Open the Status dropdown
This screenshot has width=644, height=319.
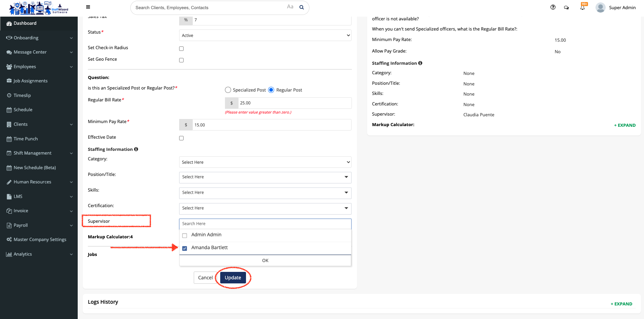(265, 36)
